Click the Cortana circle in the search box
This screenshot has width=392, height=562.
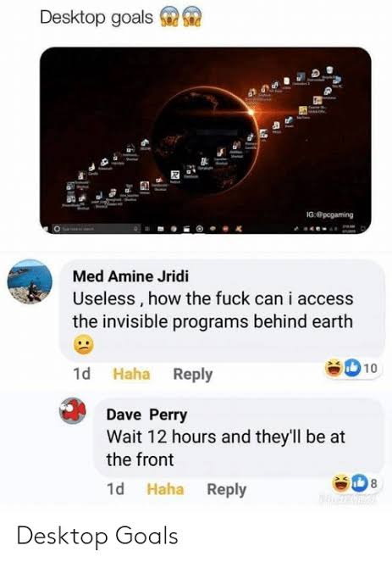[57, 228]
